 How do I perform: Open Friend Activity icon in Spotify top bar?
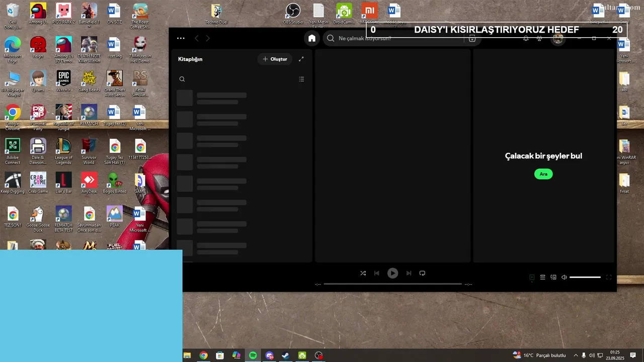click(539, 39)
